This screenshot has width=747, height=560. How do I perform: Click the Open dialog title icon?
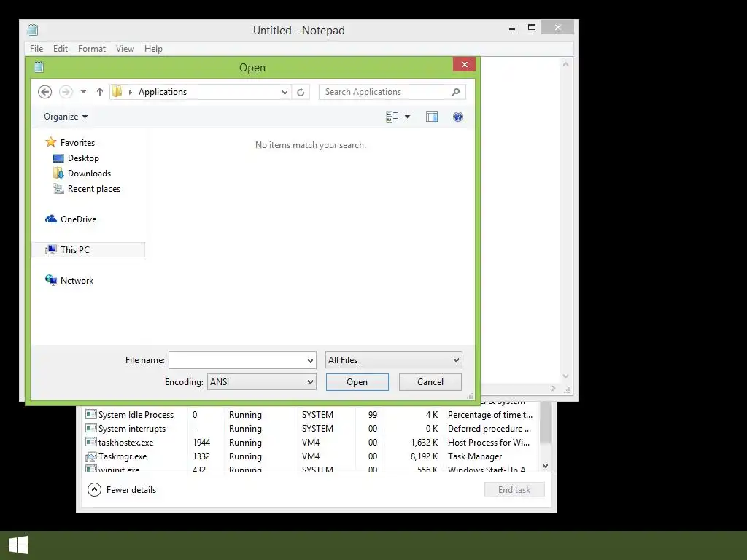pos(39,67)
